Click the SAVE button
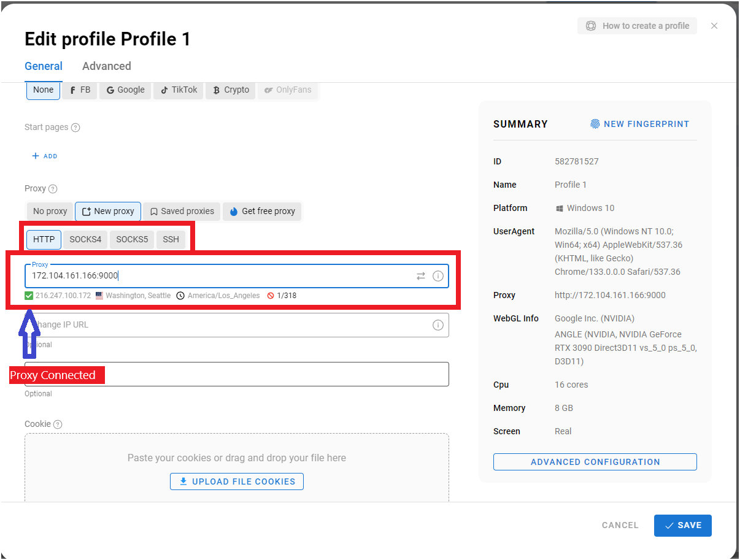The width and height of the screenshot is (740, 560). (682, 525)
